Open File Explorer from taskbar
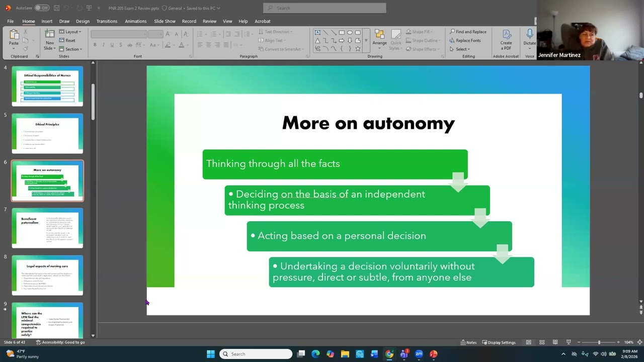The width and height of the screenshot is (644, 362). [345, 354]
